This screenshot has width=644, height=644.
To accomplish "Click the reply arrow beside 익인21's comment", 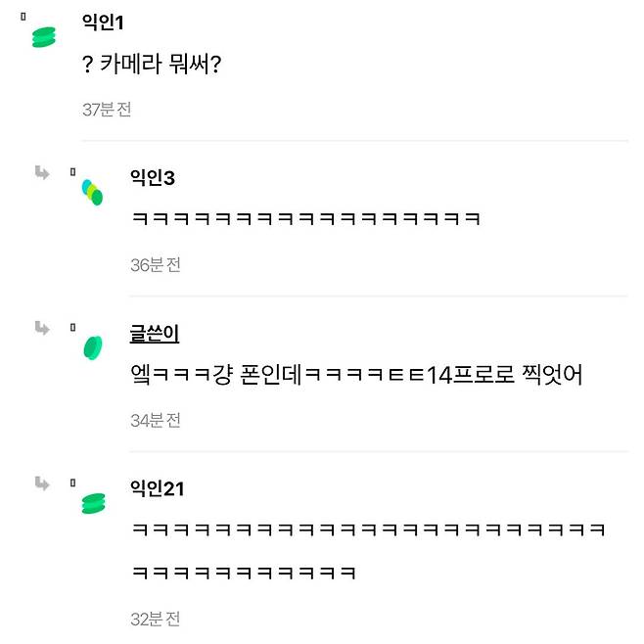I will pos(42,483).
